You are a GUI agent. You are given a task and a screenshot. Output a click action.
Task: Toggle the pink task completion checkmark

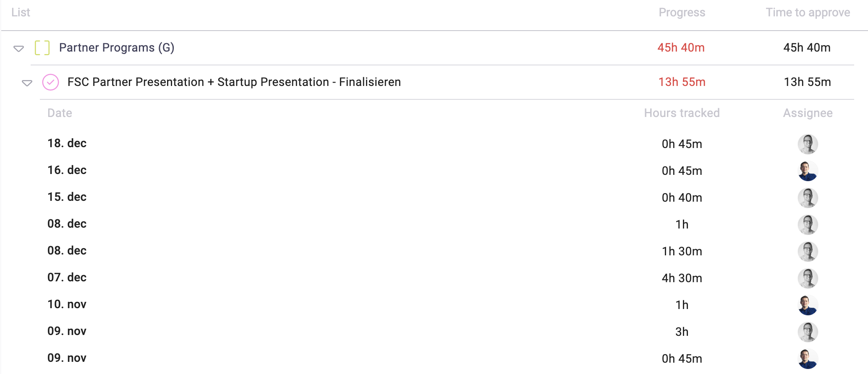pyautogui.click(x=50, y=82)
